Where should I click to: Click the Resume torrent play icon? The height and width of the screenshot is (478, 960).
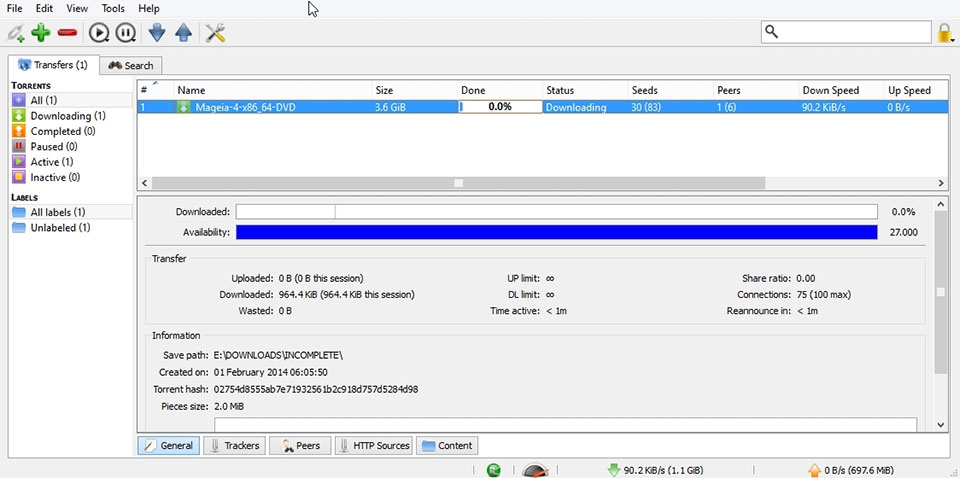tap(99, 32)
